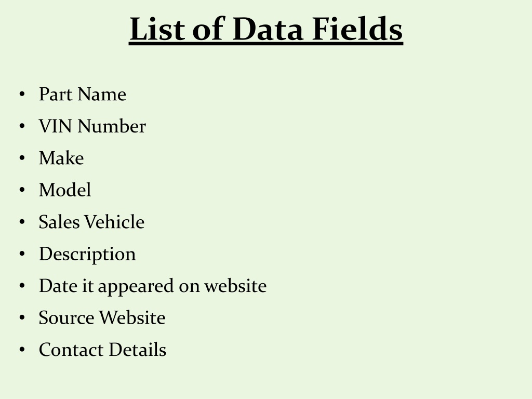Click the bullet beside Part Name
The height and width of the screenshot is (399, 532).
click(x=22, y=94)
